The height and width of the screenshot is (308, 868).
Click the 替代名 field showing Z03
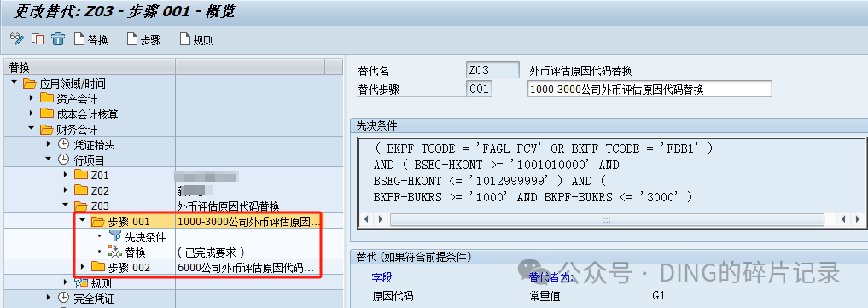click(x=492, y=71)
